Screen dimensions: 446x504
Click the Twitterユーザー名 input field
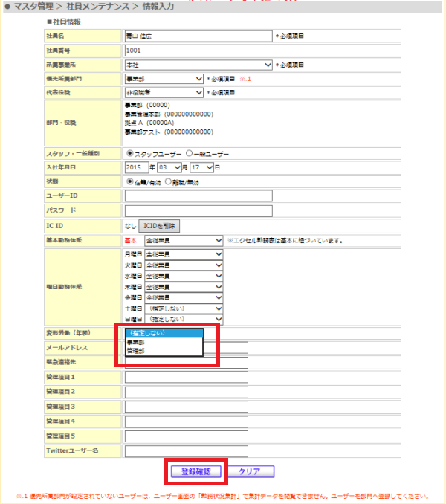point(187,451)
